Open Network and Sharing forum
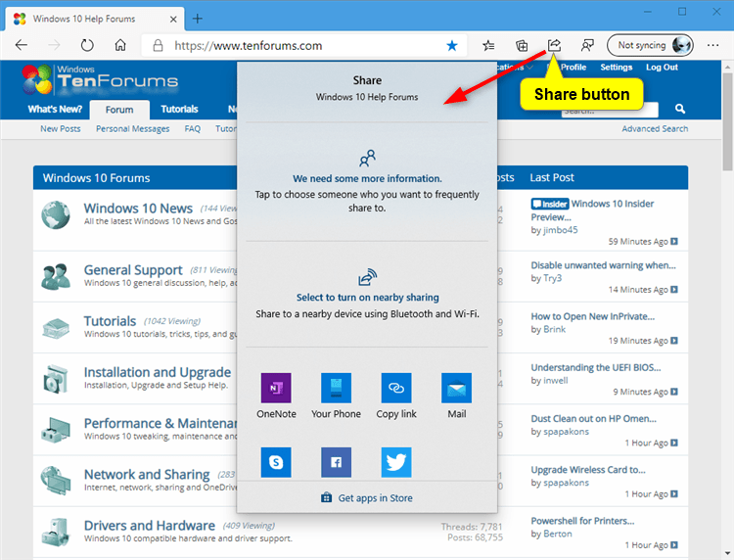 tap(147, 474)
